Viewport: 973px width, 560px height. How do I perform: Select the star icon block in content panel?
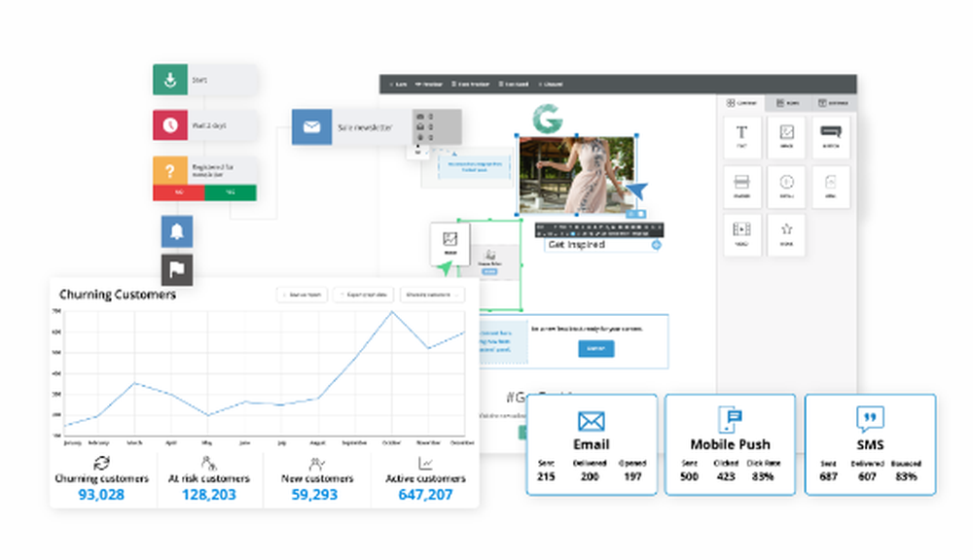coord(786,234)
